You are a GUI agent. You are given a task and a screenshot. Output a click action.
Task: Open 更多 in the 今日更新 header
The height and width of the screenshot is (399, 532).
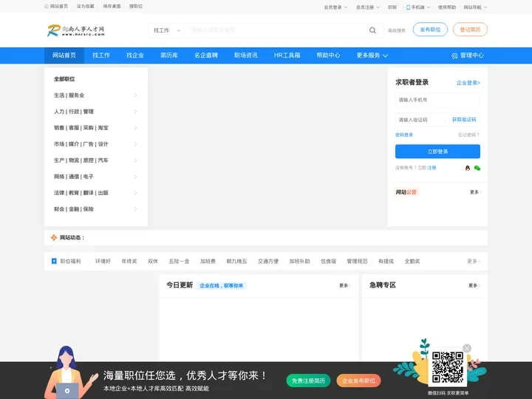pos(345,285)
